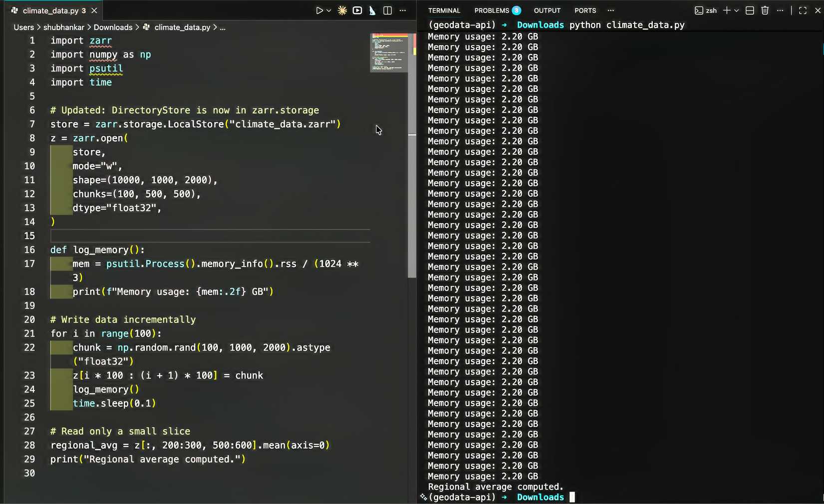Select the zsh terminal session entry
The height and width of the screenshot is (504, 824).
pyautogui.click(x=706, y=10)
